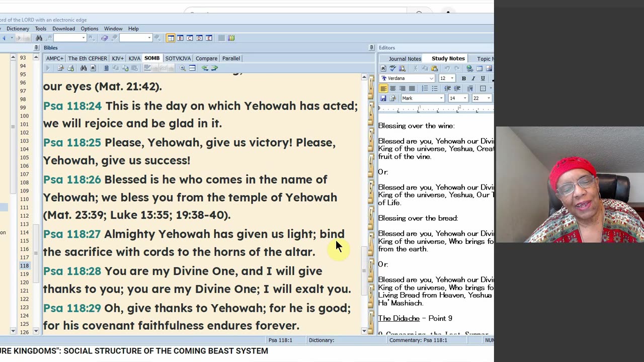Image resolution: width=644 pixels, height=362 pixels.
Task: Click the sync right arrows icon
Action: 214,68
